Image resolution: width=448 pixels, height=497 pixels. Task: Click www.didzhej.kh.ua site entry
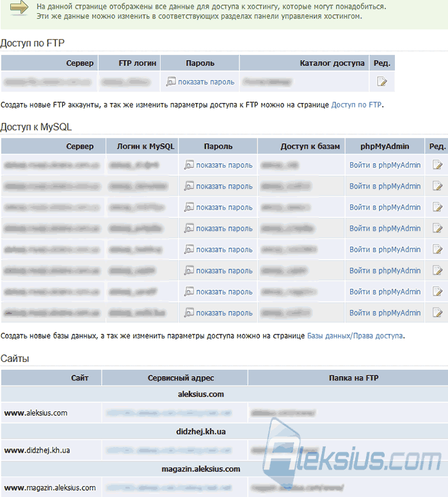(37, 450)
